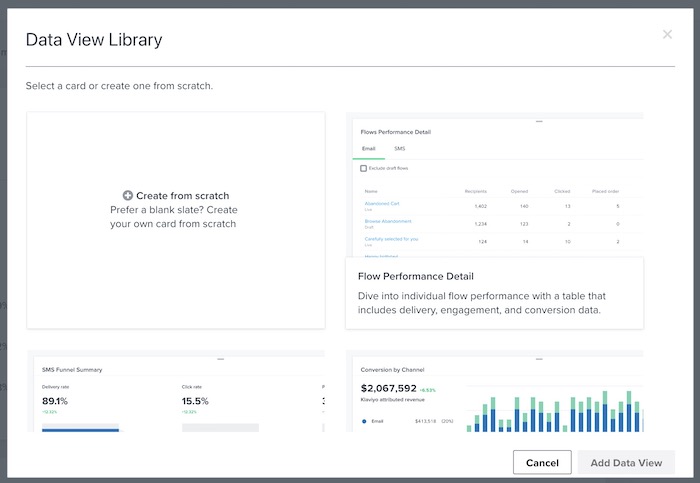
Task: Click the drag handle atop Flows Performance card
Action: pyautogui.click(x=539, y=121)
